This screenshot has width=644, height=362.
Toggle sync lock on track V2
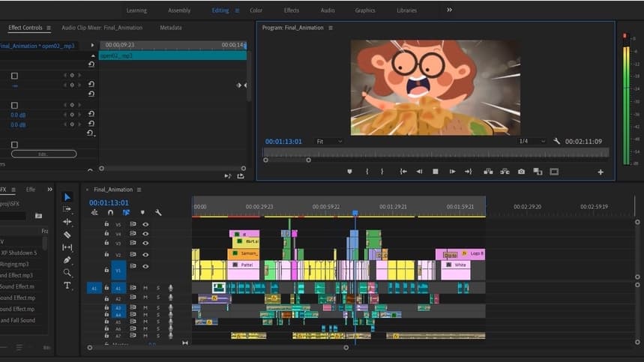pyautogui.click(x=133, y=255)
